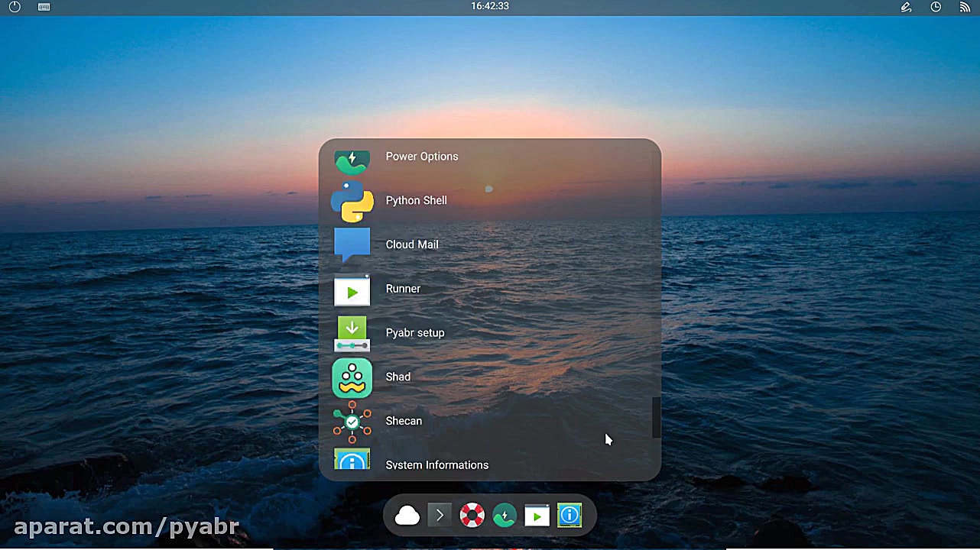
Task: Select the Runner entry in app list
Action: (x=403, y=289)
